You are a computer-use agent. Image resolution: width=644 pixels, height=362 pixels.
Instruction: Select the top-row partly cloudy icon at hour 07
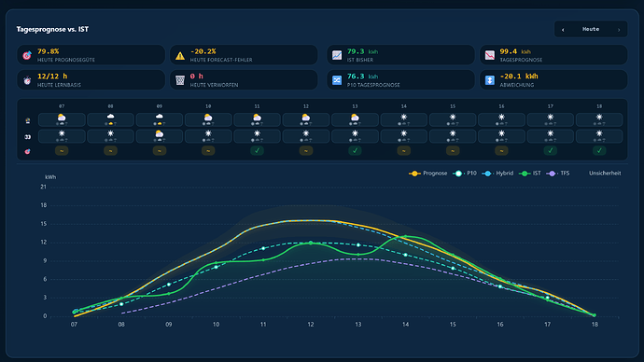pos(62,118)
